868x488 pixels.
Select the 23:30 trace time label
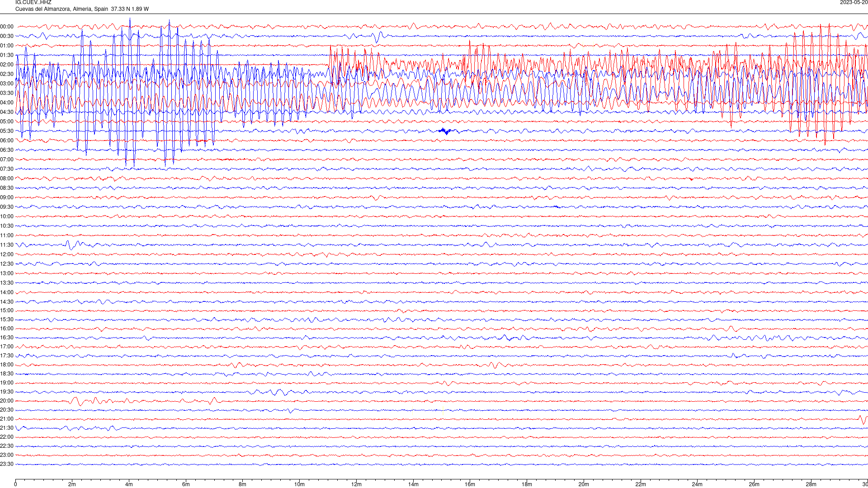7,464
